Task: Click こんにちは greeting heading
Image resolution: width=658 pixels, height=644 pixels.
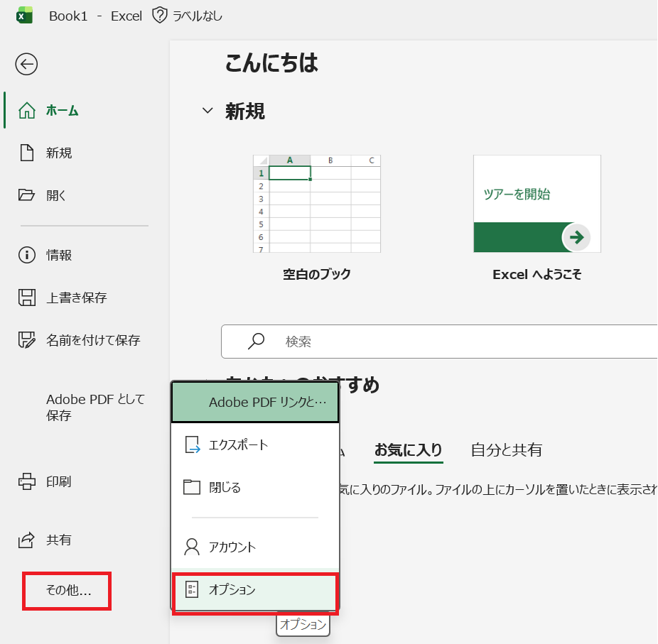Action: tap(271, 63)
